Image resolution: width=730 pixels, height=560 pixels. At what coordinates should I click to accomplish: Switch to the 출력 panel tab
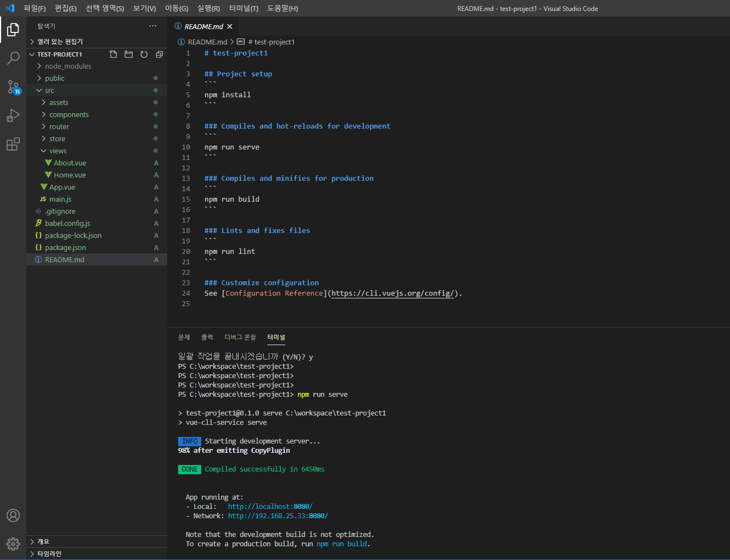(207, 337)
